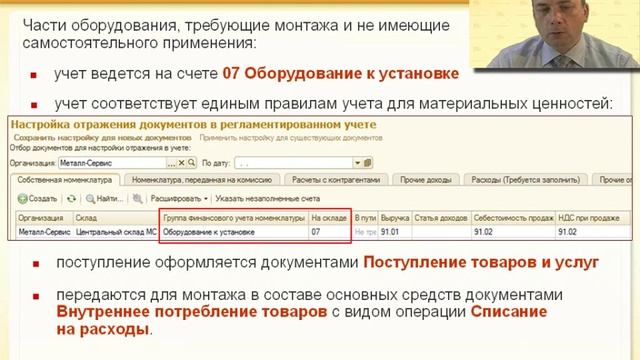Click the Себестоимость продаж column header
This screenshot has width=640, height=360.
[513, 218]
